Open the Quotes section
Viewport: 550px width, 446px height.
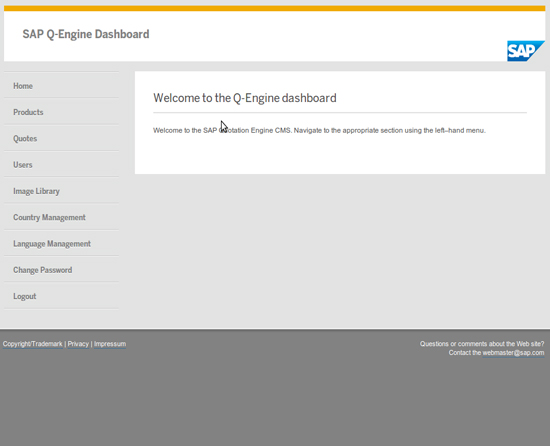[25, 138]
